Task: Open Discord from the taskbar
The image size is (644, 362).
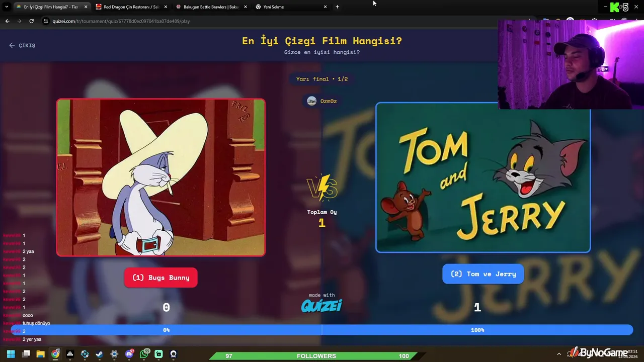Action: click(129, 354)
